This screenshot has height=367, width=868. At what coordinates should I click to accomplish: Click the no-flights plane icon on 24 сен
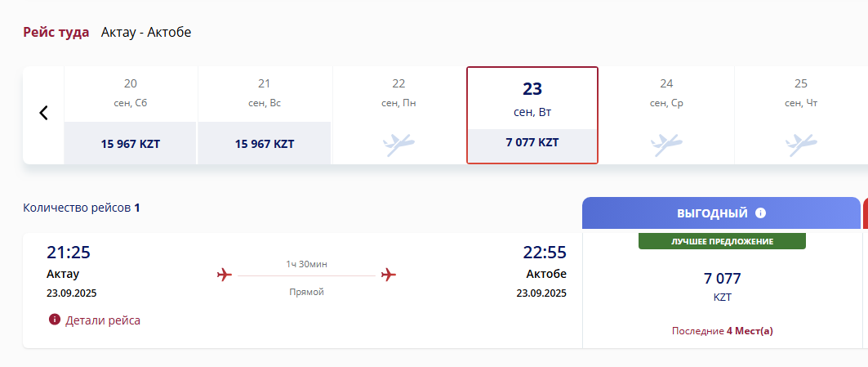[666, 144]
